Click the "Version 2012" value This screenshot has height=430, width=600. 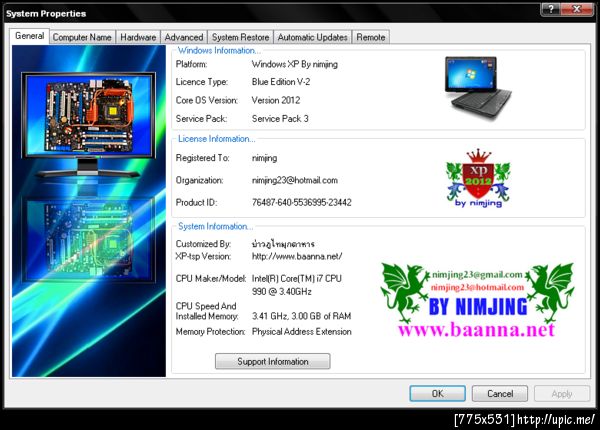tap(276, 100)
